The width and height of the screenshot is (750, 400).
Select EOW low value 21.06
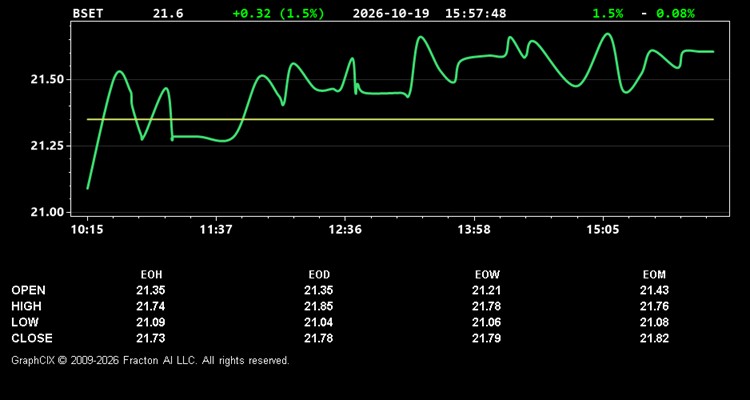[486, 322]
